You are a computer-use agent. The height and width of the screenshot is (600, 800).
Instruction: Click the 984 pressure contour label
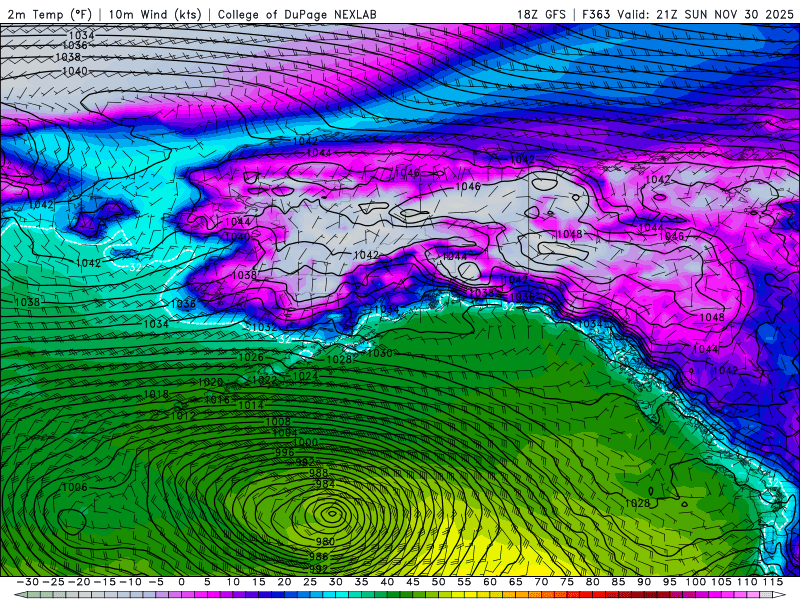coord(325,484)
